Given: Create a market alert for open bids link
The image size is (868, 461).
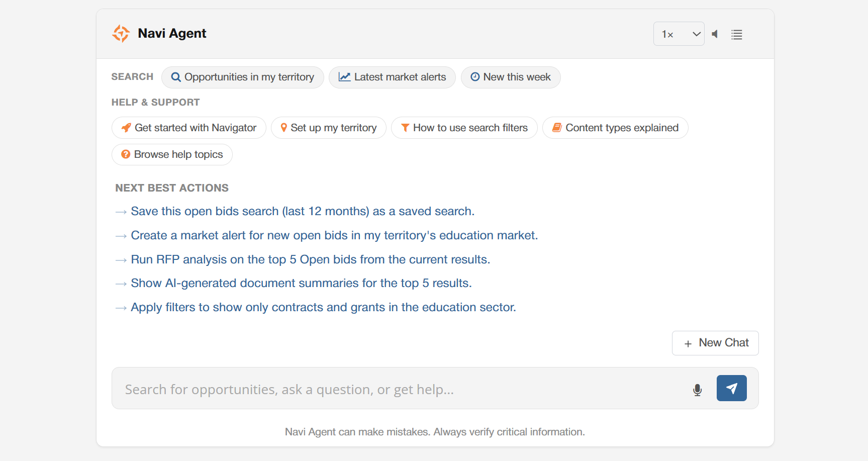Looking at the screenshot, I should pyautogui.click(x=334, y=236).
